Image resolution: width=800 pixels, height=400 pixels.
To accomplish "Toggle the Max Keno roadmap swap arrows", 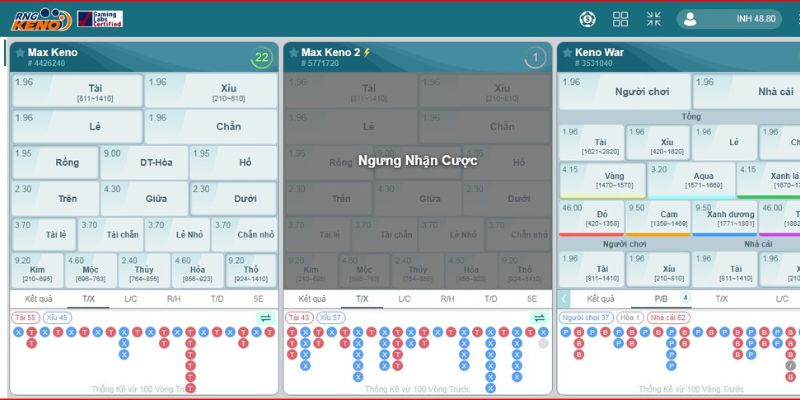I will 264,317.
